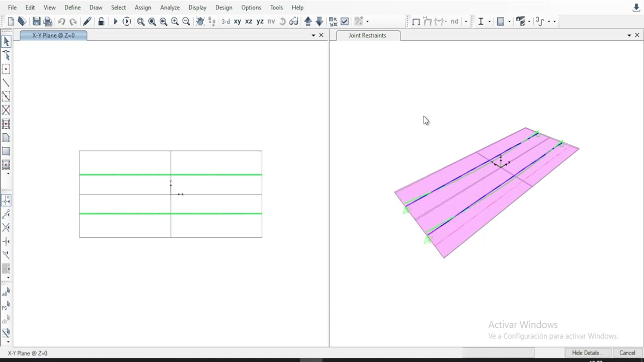Open the Analyze menu
This screenshot has height=362, width=644.
170,8
